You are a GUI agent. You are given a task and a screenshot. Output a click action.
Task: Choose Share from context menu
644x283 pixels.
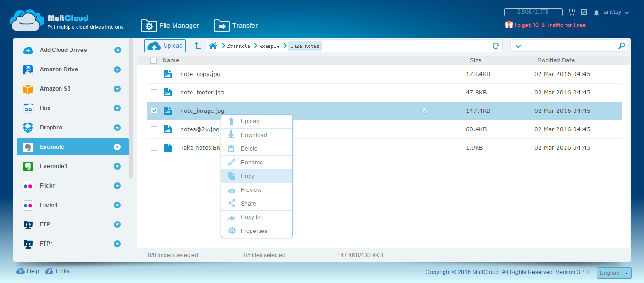(x=257, y=204)
